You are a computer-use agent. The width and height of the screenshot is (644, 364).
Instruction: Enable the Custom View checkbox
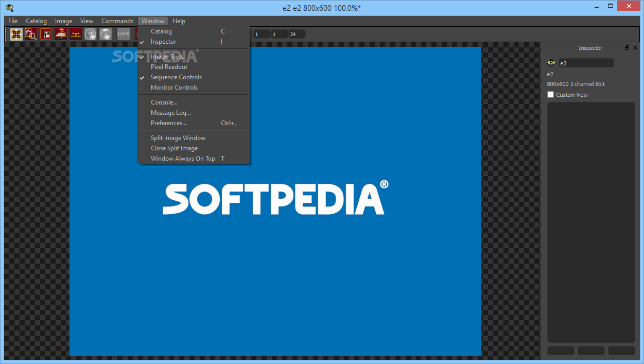pos(550,95)
